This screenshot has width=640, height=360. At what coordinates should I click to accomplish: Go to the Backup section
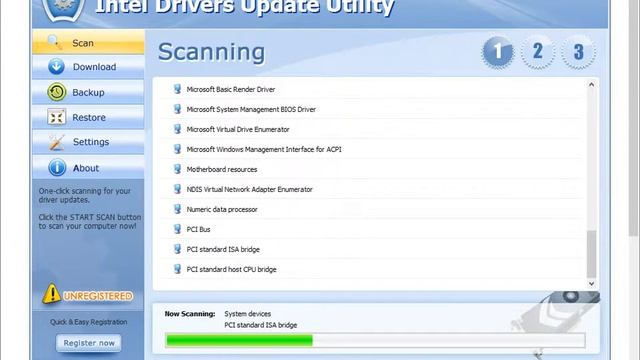pyautogui.click(x=88, y=92)
